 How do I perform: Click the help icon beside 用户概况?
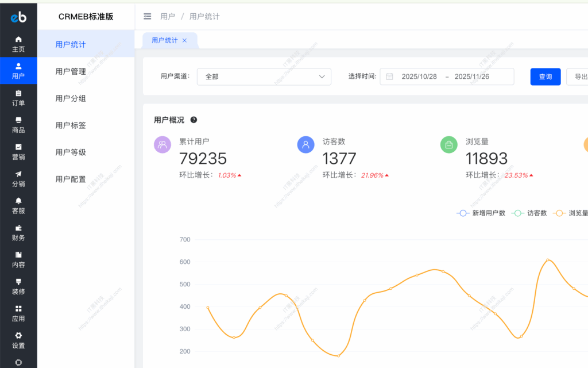click(x=194, y=120)
